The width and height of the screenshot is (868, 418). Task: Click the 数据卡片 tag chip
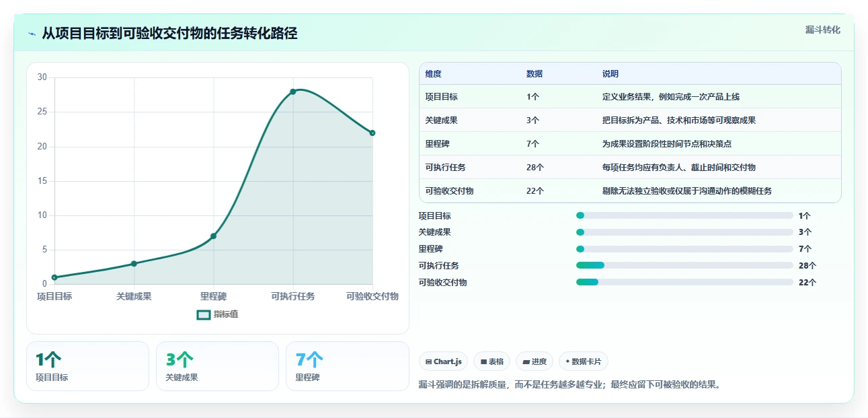tap(584, 361)
